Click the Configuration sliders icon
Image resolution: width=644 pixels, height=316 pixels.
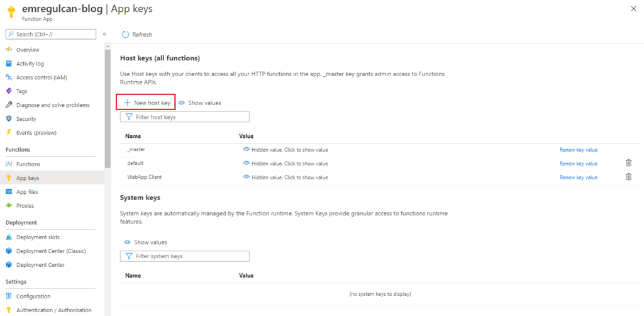(x=9, y=296)
